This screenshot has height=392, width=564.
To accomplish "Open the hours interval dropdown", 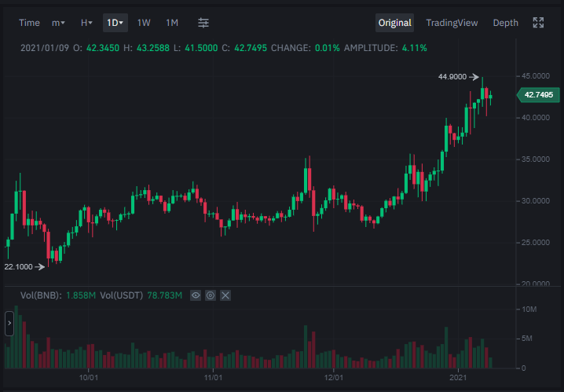I will [86, 23].
